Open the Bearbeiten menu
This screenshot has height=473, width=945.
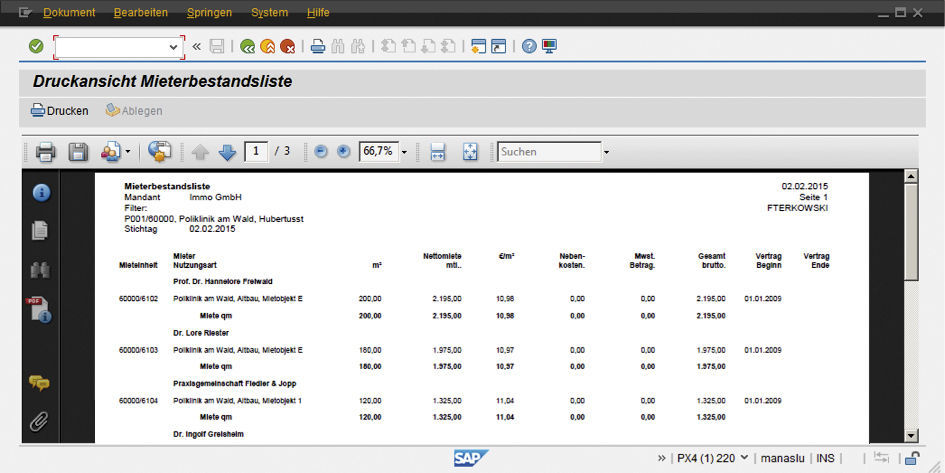click(141, 13)
